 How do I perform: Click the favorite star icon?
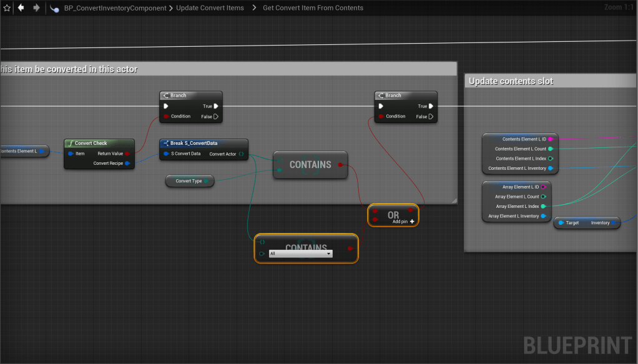coord(7,8)
